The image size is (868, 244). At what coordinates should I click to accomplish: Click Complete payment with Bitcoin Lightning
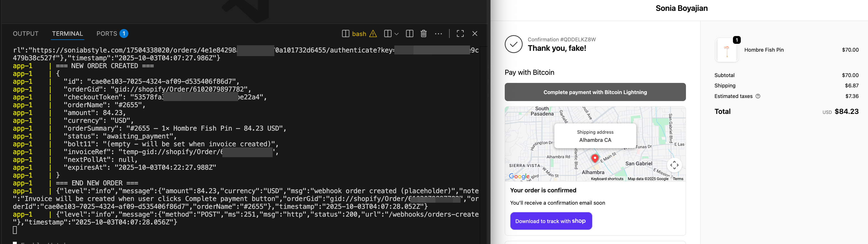[595, 92]
